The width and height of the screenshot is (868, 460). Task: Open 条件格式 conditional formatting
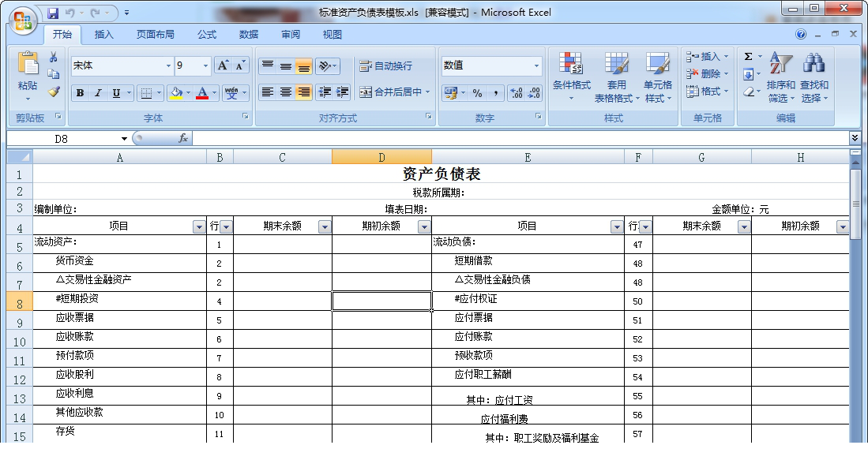571,77
